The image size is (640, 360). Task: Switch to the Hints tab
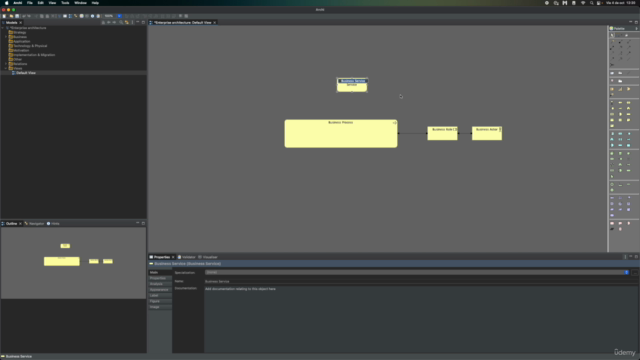point(53,224)
